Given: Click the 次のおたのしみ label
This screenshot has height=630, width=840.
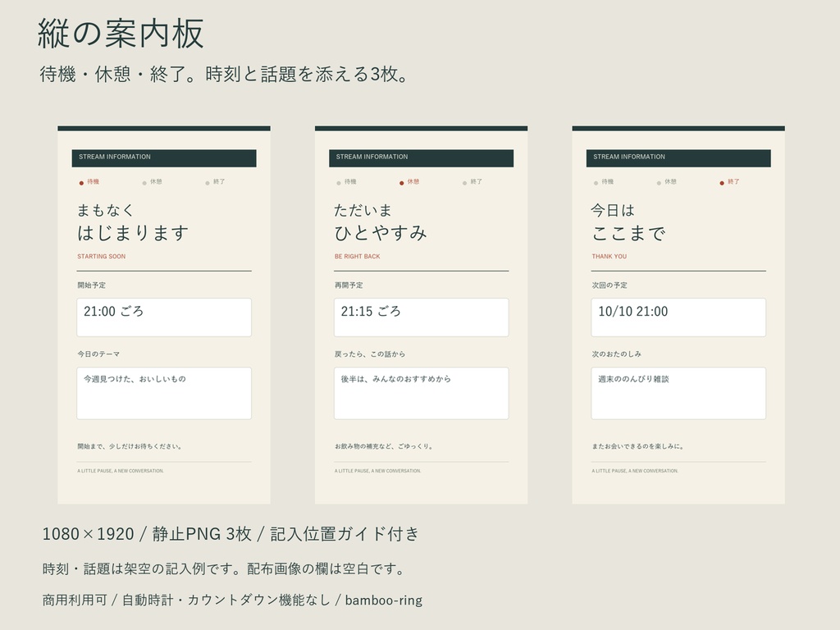Looking at the screenshot, I should pos(617,354).
